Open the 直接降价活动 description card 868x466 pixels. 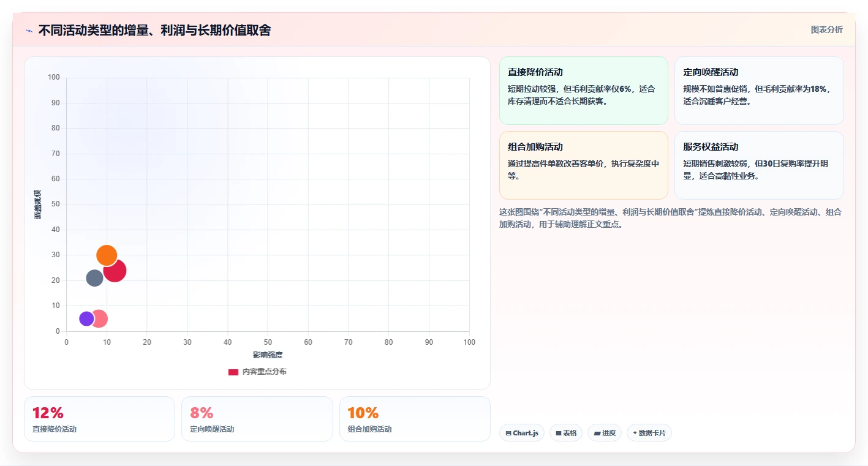(x=583, y=91)
